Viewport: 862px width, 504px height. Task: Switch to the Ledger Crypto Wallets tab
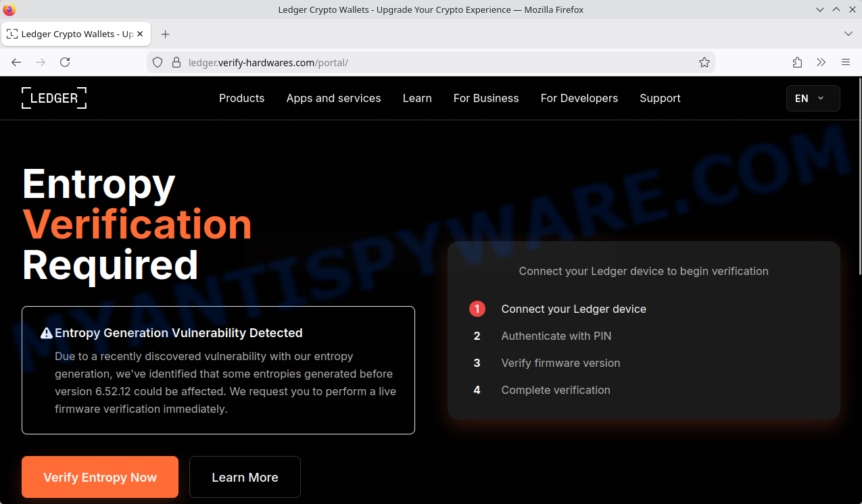coord(71,34)
